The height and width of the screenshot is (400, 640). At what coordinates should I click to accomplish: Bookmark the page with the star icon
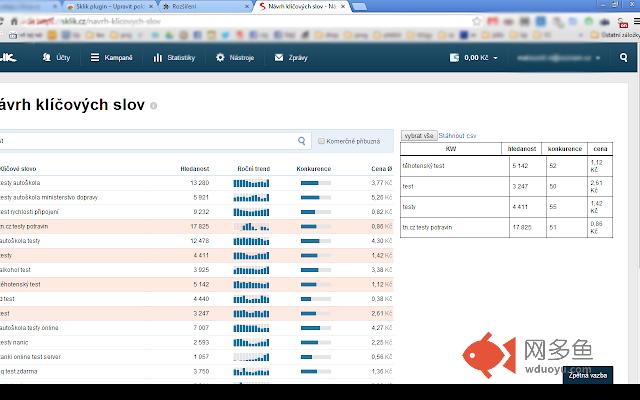[x=476, y=21]
